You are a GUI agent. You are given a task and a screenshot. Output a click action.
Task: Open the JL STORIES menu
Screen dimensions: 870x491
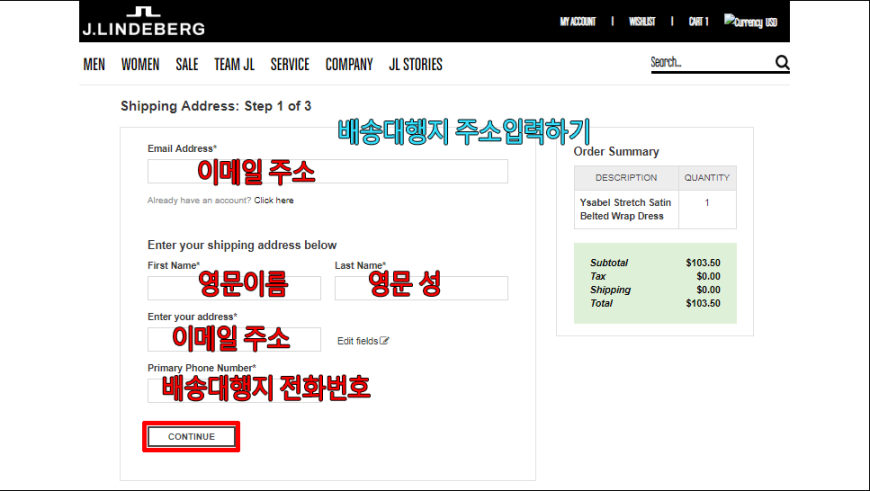[x=416, y=64]
